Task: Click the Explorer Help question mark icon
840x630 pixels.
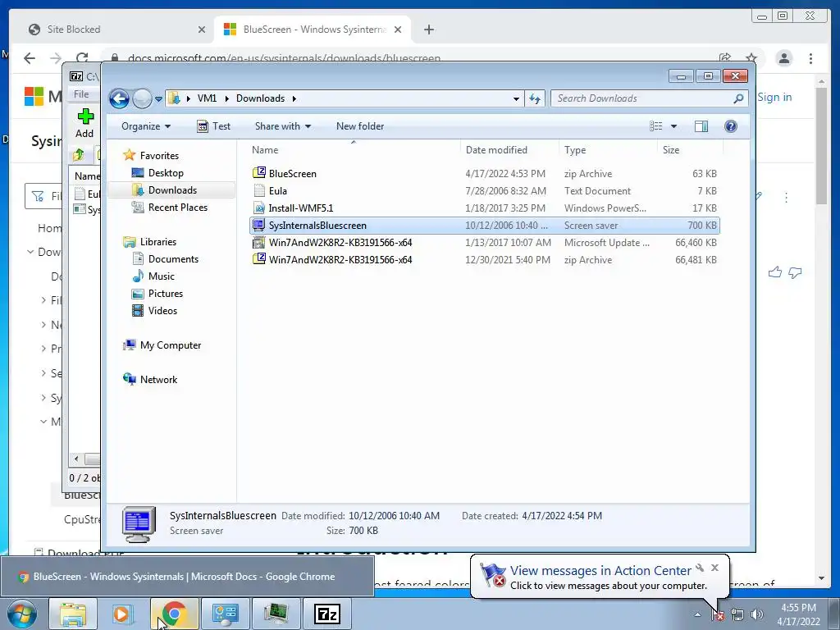Action: pyautogui.click(x=731, y=126)
